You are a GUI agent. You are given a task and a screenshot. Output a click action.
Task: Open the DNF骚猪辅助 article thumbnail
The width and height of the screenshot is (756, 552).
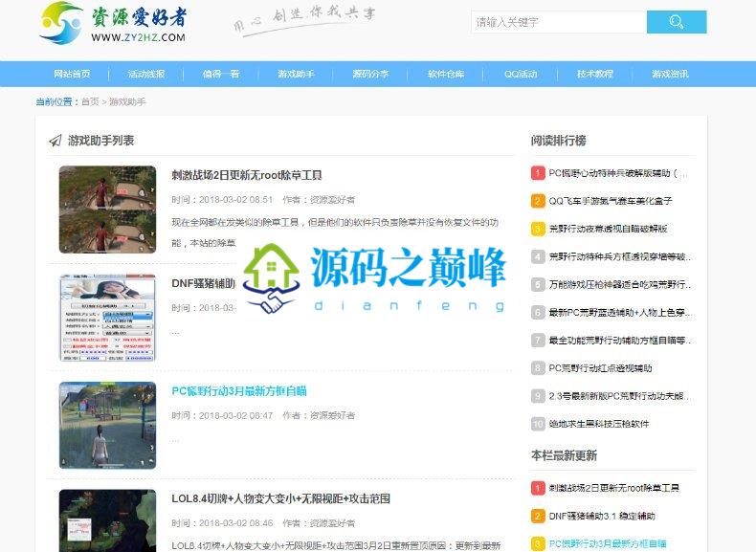107,318
